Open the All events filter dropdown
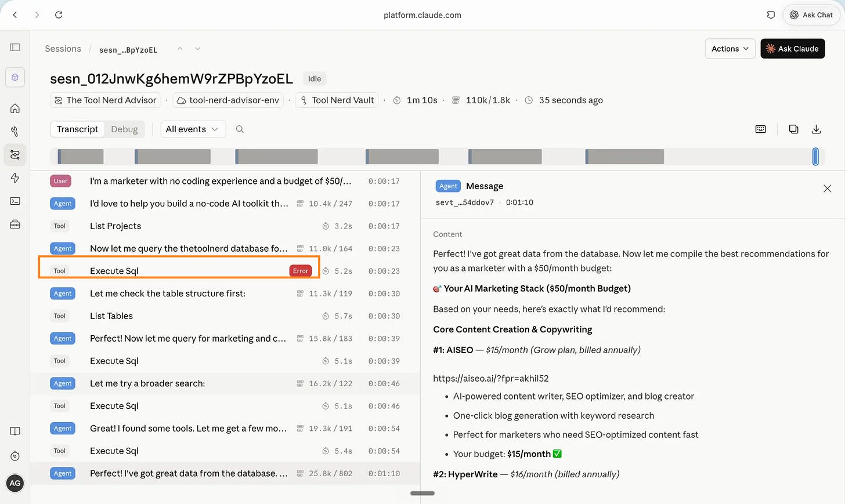This screenshot has height=504, width=845. coord(192,129)
